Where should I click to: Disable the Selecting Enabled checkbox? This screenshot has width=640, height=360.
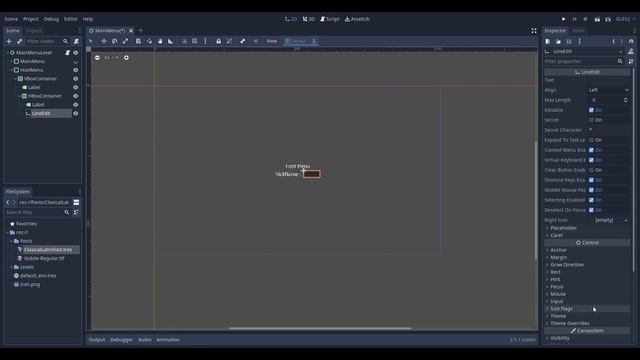pos(591,200)
